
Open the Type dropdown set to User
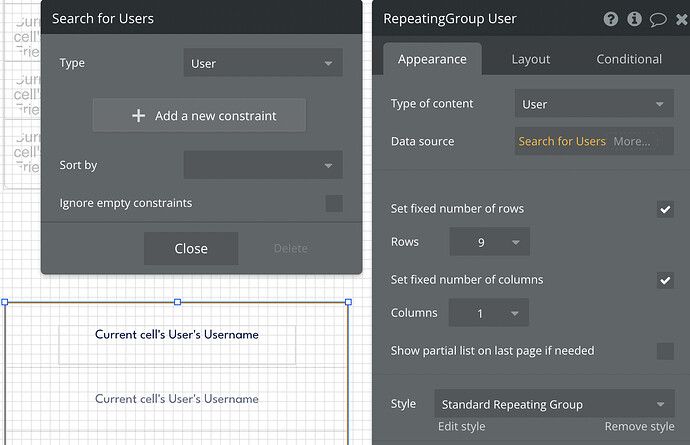click(x=263, y=63)
